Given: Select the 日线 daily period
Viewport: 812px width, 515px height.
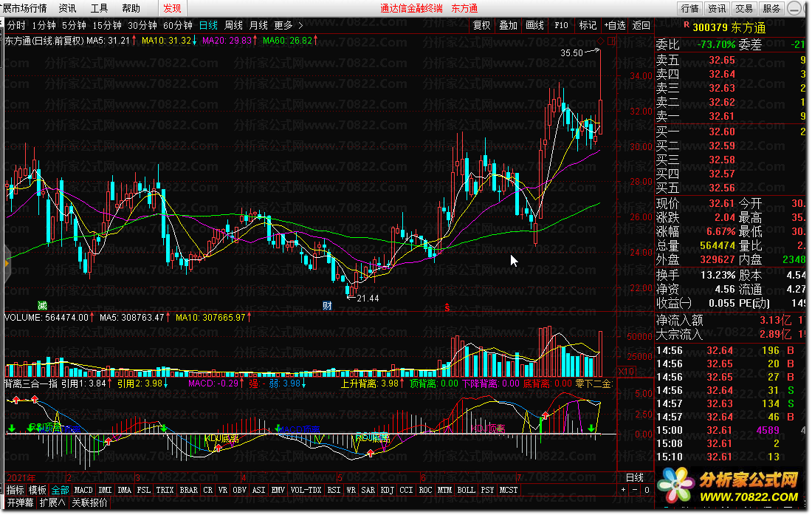Looking at the screenshot, I should (x=208, y=25).
